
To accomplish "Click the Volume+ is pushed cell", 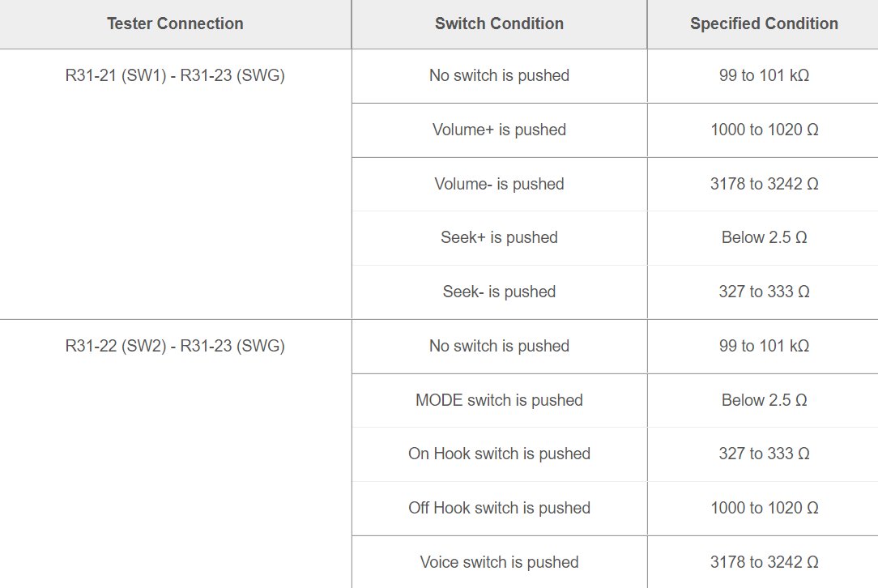I will (499, 130).
